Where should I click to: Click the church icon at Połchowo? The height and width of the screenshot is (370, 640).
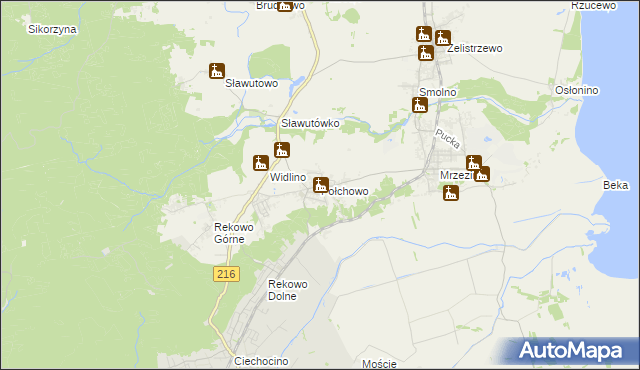pyautogui.click(x=321, y=185)
